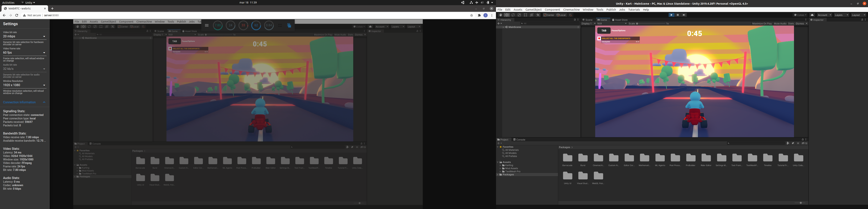Image resolution: width=868 pixels, height=209 pixels.
Task: Click the Project search field in native Unity
Action: pos(756,143)
